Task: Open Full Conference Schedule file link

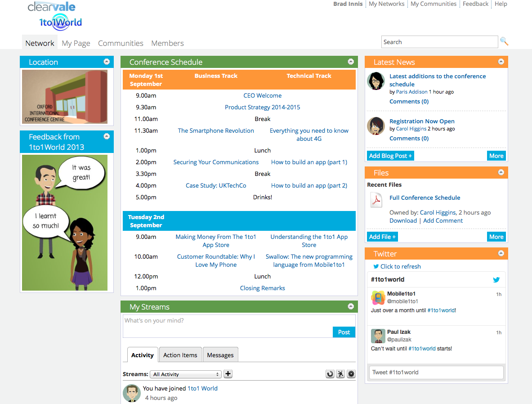Action: (x=425, y=198)
